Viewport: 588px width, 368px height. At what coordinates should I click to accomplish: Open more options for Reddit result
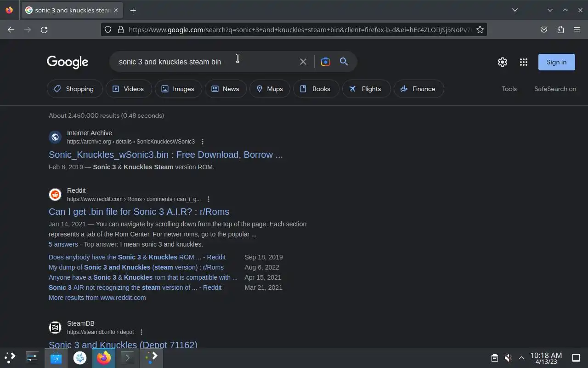tap(209, 199)
